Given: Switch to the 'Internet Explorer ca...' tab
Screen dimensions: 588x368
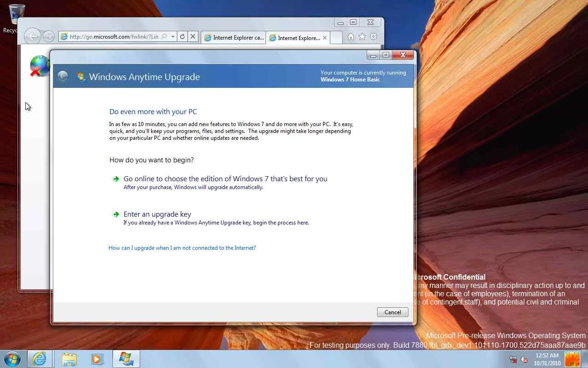Looking at the screenshot, I should point(234,38).
